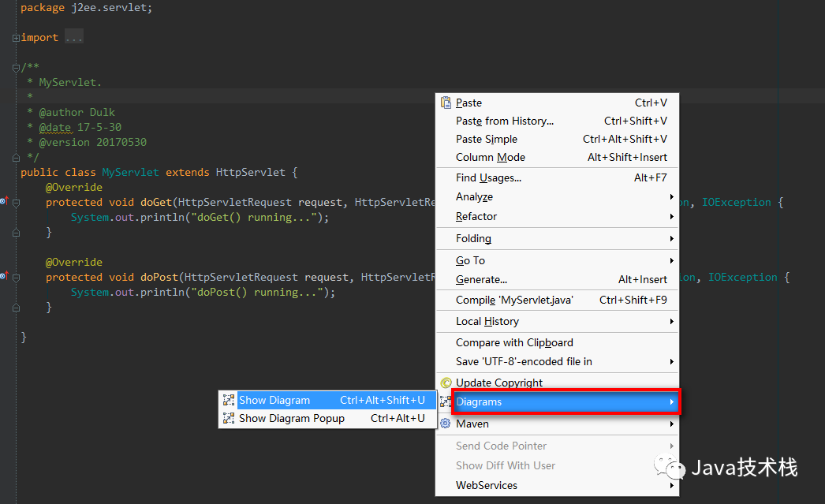Click the Show Diagram Popup icon
This screenshot has width=825, height=504.
[229, 418]
